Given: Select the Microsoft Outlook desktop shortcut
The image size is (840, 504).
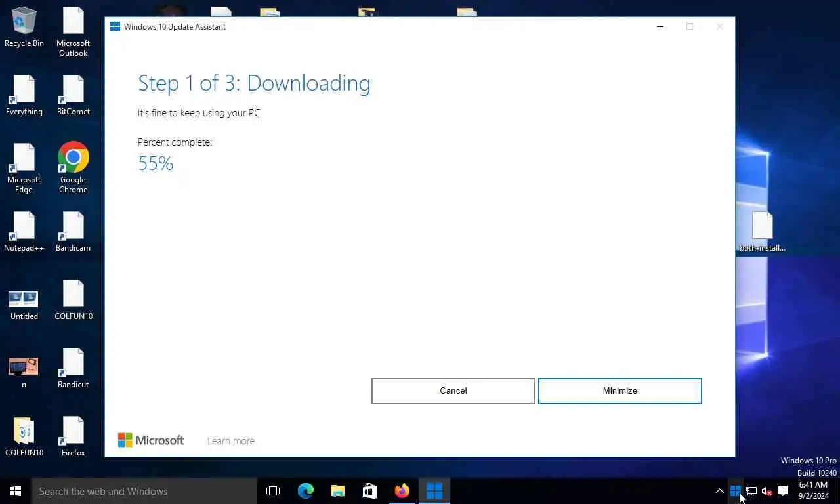Looking at the screenshot, I should [x=73, y=31].
